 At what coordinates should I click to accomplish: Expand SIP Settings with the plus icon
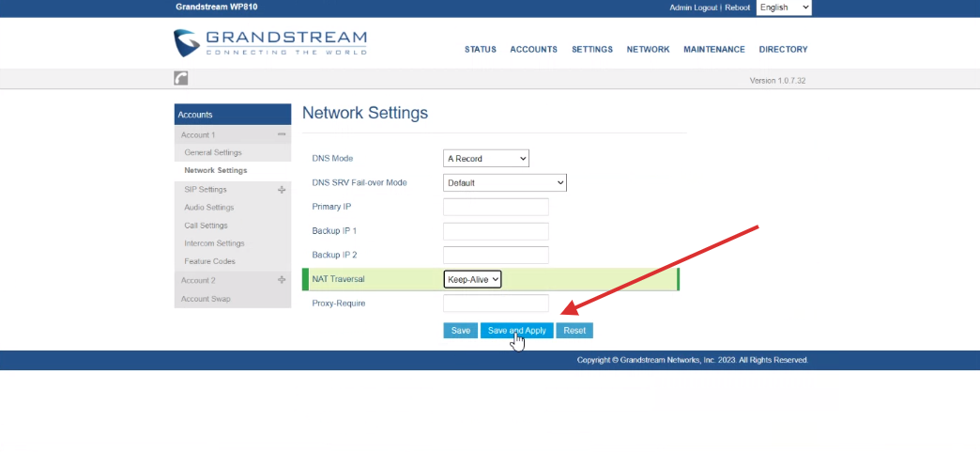pos(282,190)
